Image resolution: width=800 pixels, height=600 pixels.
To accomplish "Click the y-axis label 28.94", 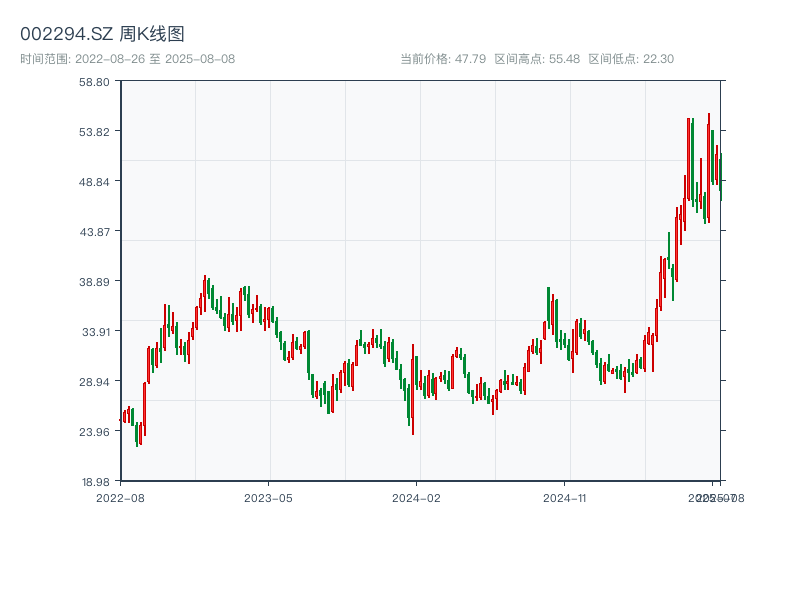I will (x=94, y=382).
